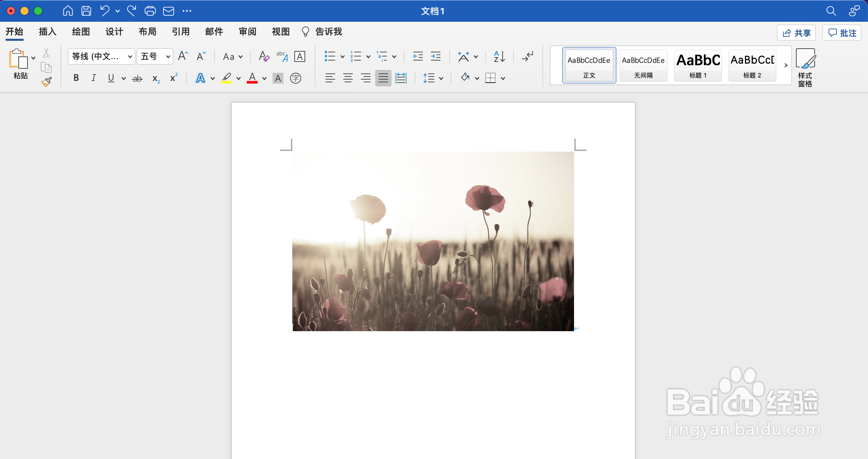The width and height of the screenshot is (868, 459).
Task: Increase paragraph indent
Action: click(x=435, y=56)
